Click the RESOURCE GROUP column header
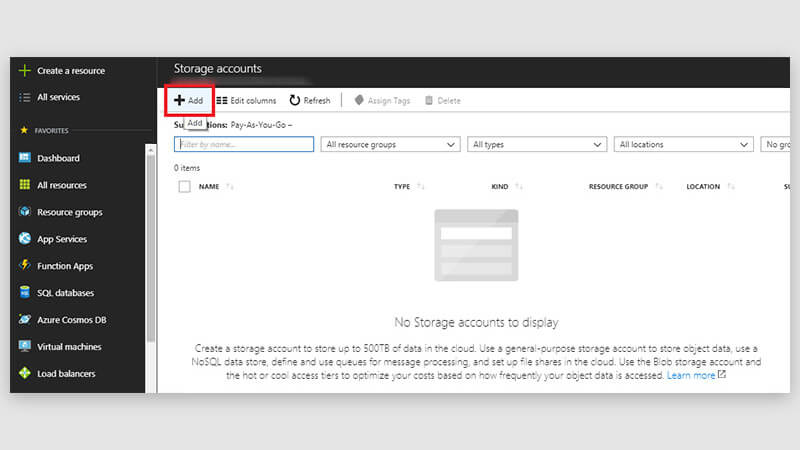800x450 pixels. click(x=618, y=187)
